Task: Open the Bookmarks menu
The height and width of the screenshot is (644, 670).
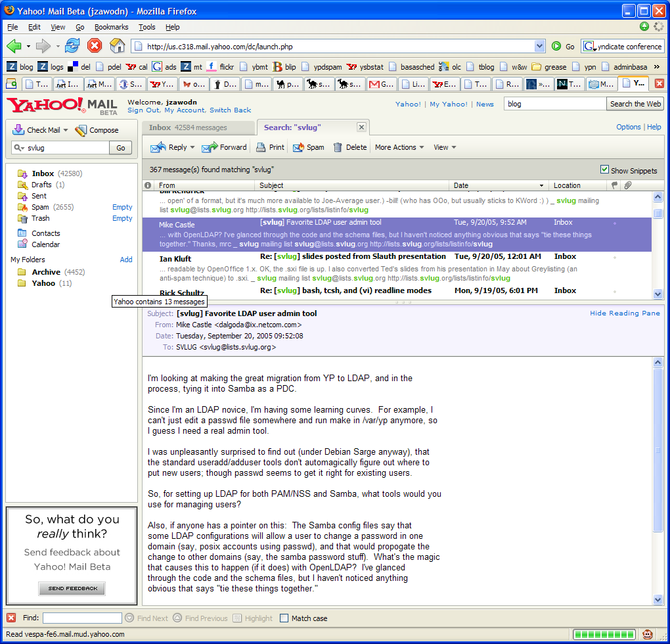Action: point(111,27)
